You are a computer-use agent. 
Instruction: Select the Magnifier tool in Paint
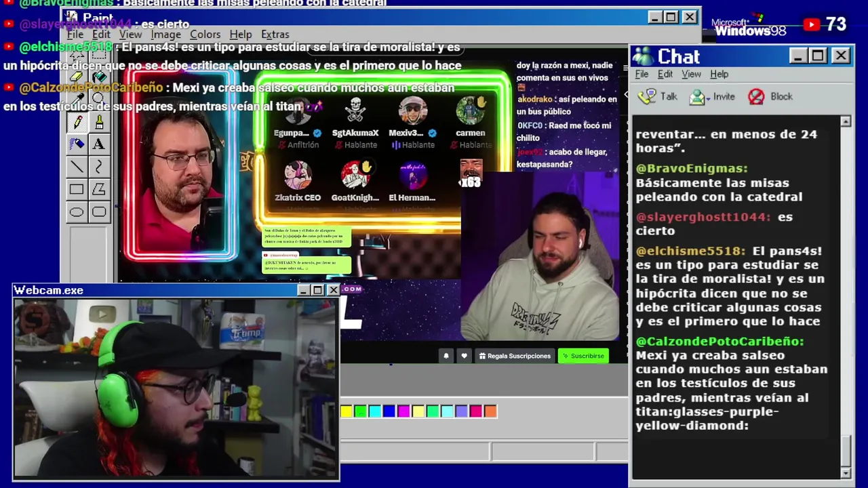pos(99,100)
